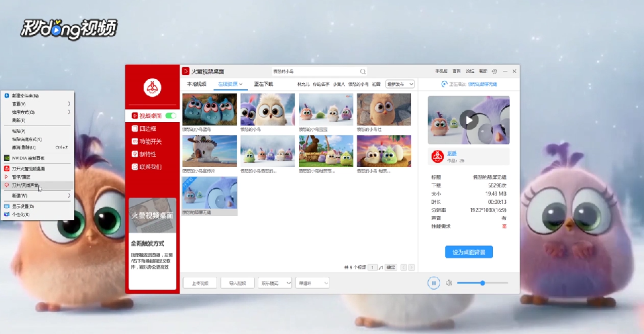Click into the video search field
644x334 pixels.
coord(315,72)
